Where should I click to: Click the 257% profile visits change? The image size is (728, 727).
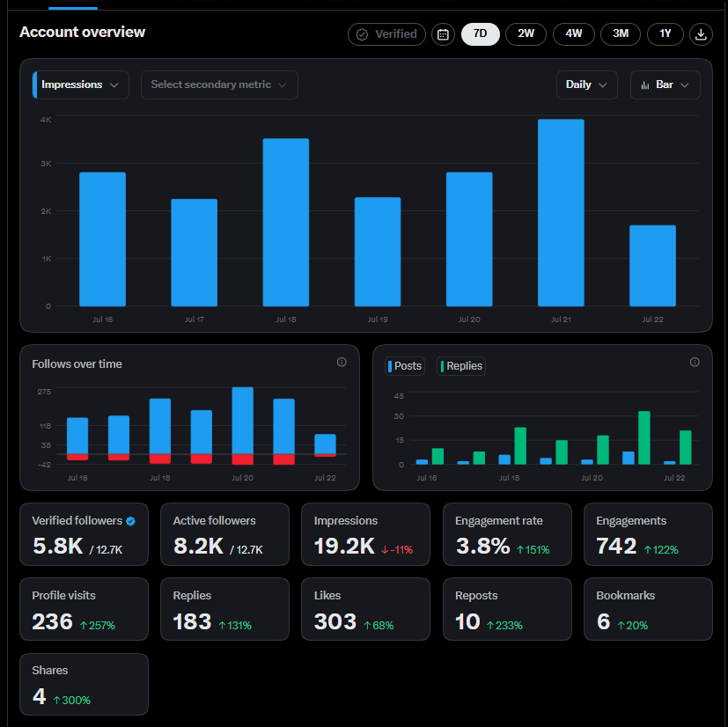point(98,626)
